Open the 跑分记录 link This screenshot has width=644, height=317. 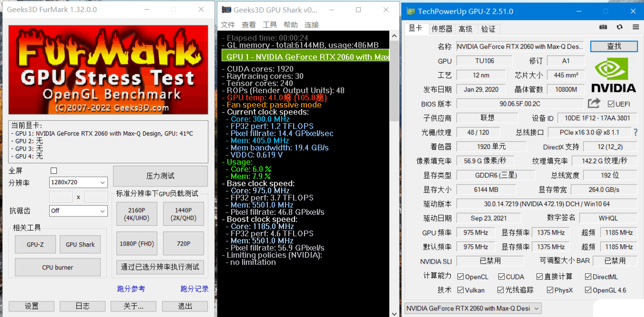click(194, 289)
